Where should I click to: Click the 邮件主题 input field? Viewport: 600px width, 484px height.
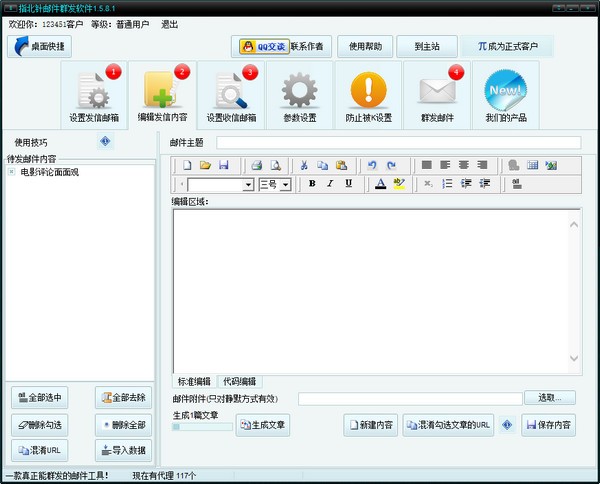click(398, 143)
